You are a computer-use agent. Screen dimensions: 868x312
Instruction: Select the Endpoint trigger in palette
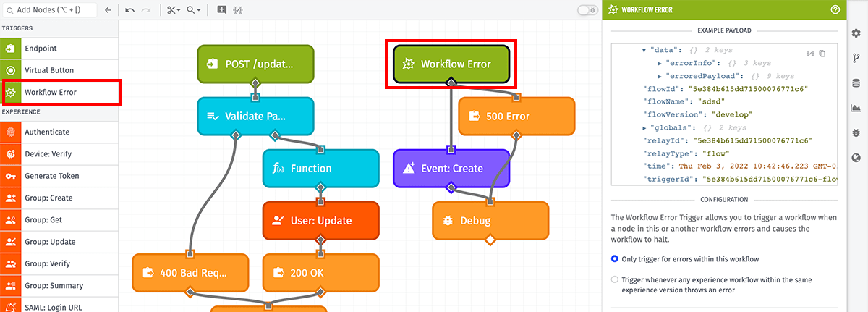(x=59, y=49)
